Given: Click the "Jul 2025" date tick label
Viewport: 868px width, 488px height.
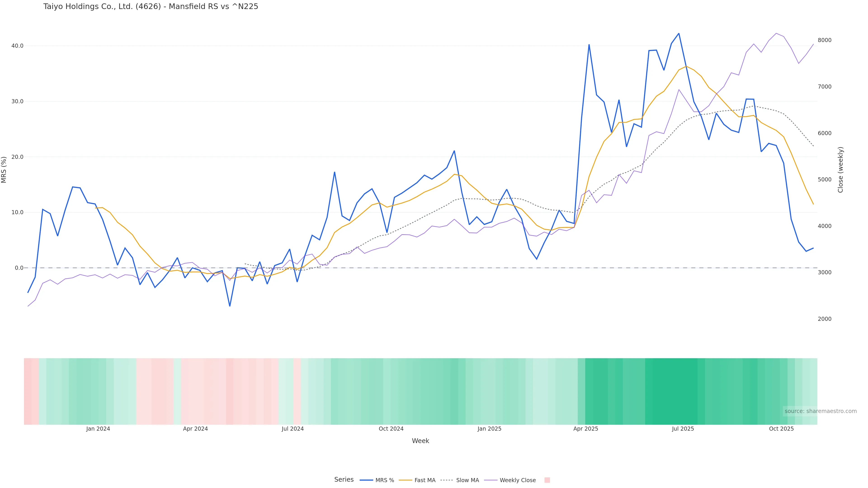Looking at the screenshot, I should pos(683,429).
